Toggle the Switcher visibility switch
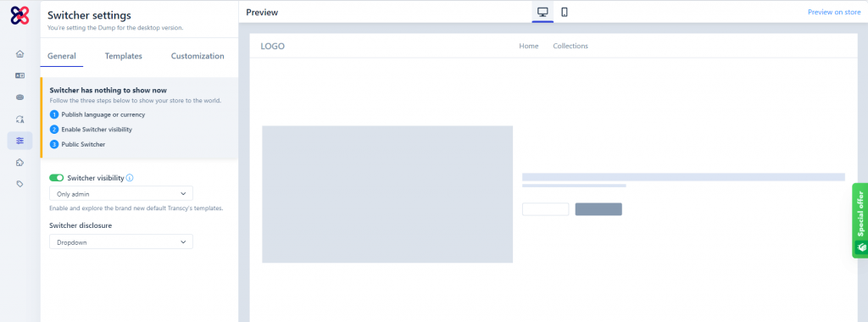 tap(57, 178)
